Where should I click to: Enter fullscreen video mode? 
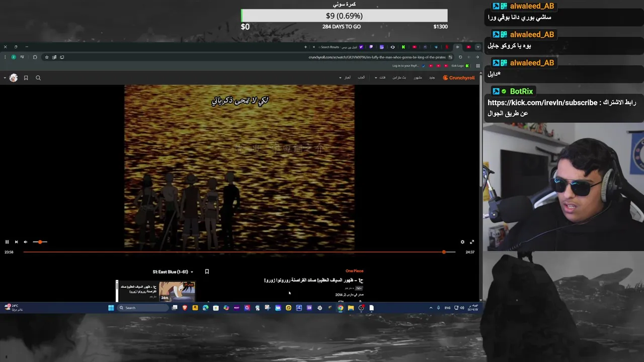(x=472, y=242)
